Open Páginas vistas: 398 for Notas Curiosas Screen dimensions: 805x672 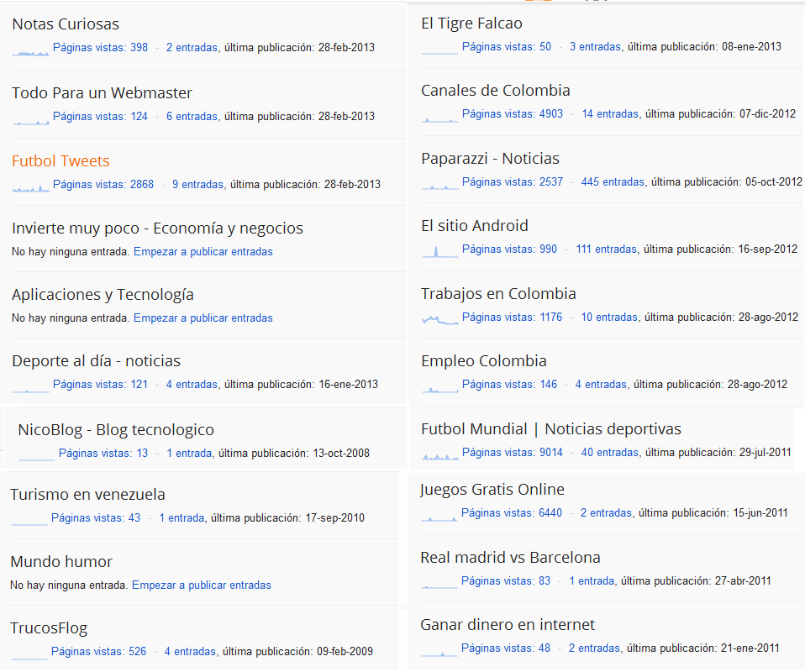pos(100,48)
